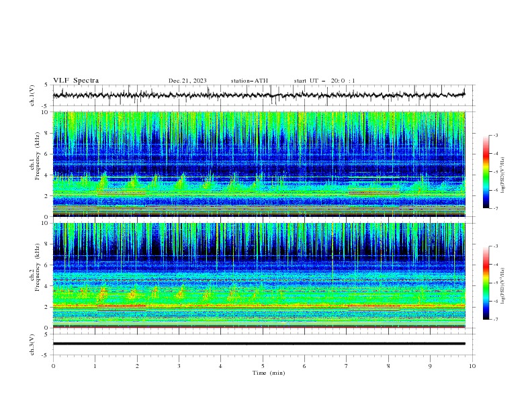
Task: Click the ch.1 voltage waveform trace
Action: [259, 95]
